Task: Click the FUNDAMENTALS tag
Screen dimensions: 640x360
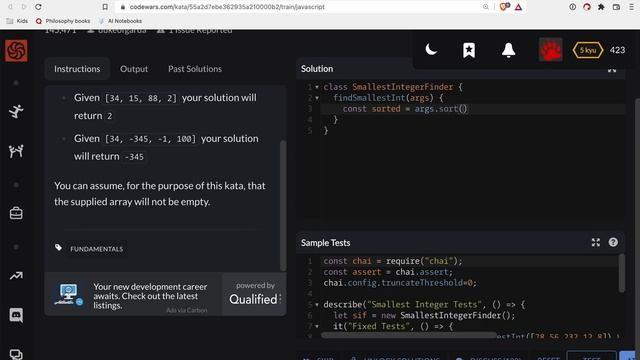Action: [96, 249]
